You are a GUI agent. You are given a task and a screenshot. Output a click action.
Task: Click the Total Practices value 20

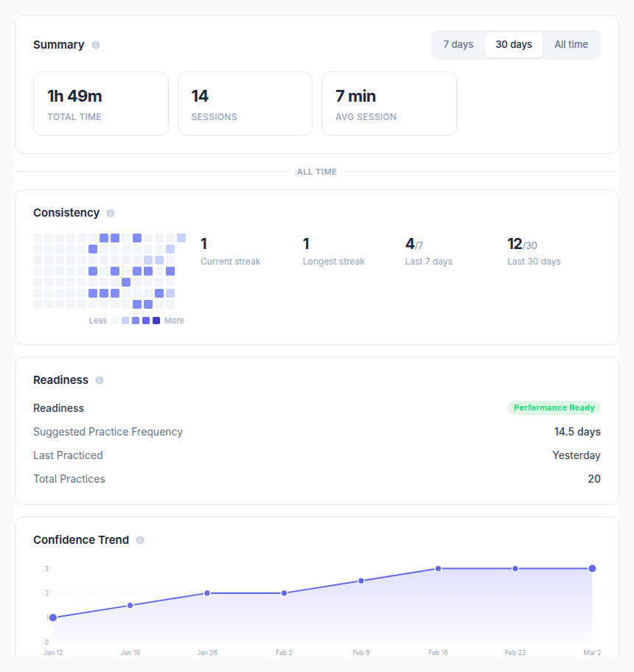point(594,479)
